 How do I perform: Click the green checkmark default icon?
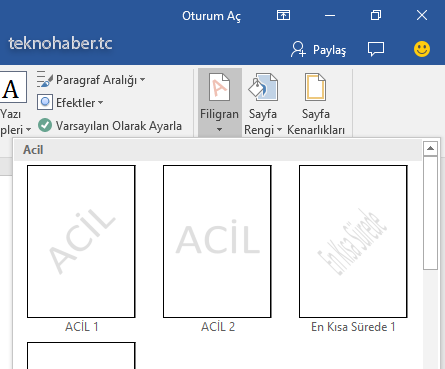click(45, 125)
